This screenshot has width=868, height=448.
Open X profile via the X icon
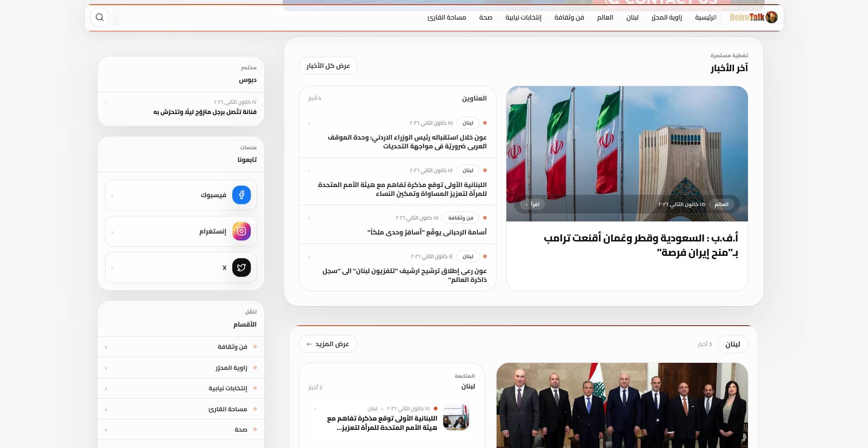pos(241,267)
